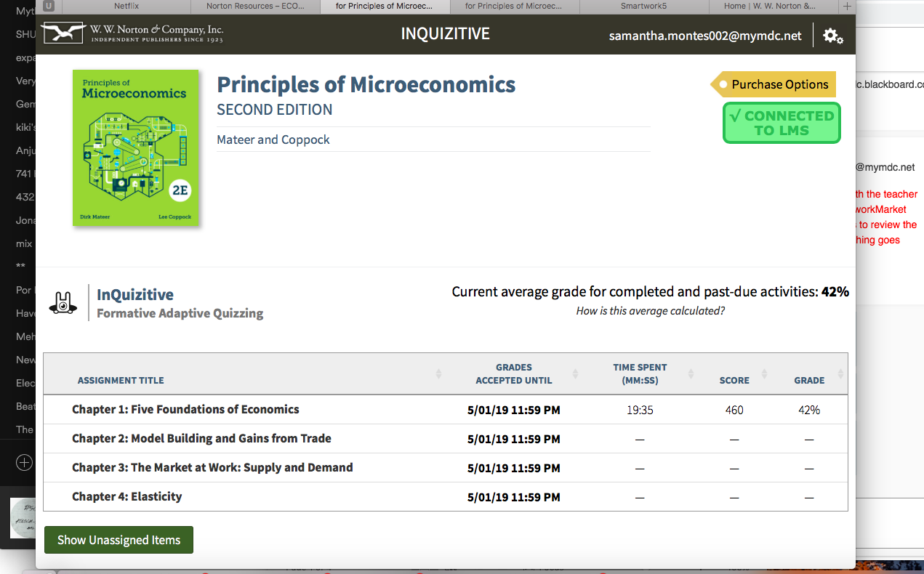Switch to the Smartwork5 tab

tap(644, 6)
